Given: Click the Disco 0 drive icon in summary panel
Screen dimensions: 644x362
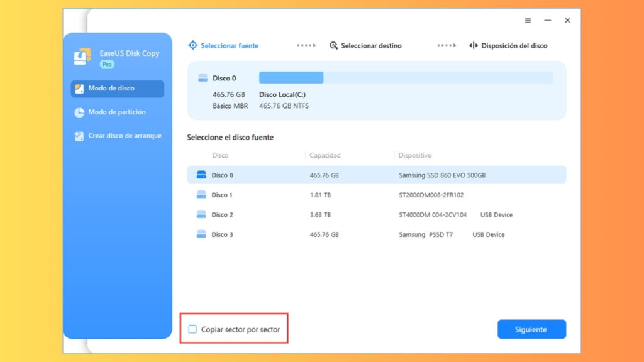Looking at the screenshot, I should 203,77.
